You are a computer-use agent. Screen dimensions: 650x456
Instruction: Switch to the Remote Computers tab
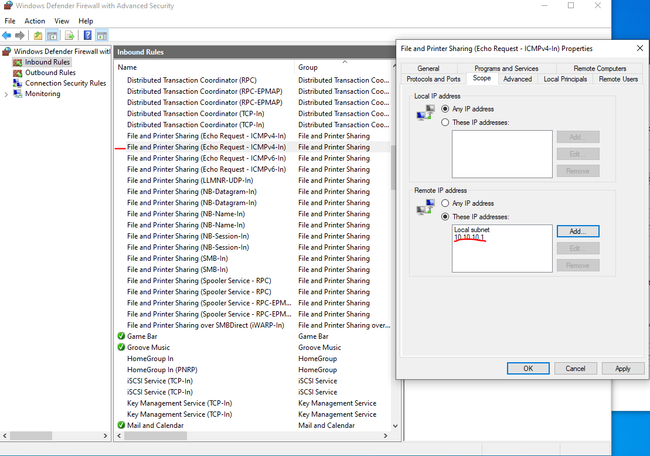pyautogui.click(x=600, y=68)
